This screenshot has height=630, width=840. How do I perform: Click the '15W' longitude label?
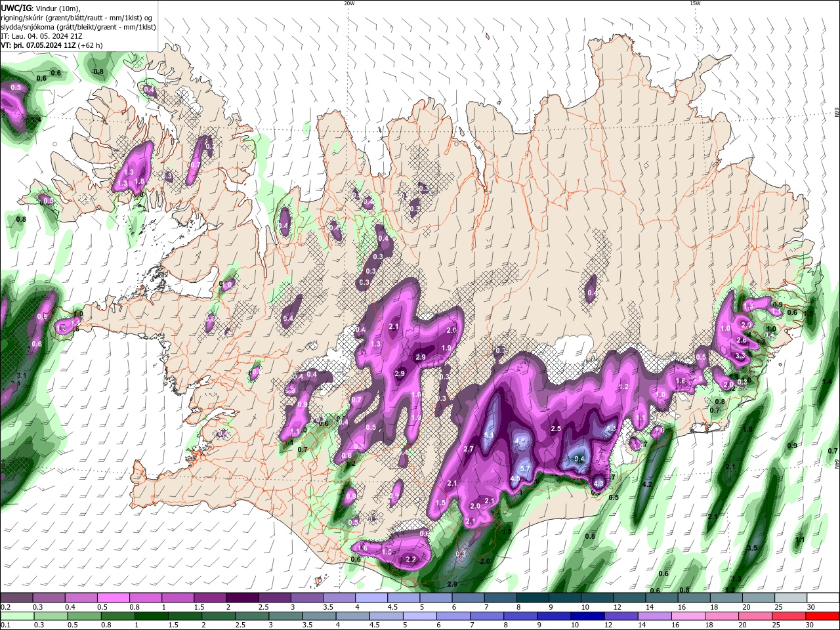694,3
